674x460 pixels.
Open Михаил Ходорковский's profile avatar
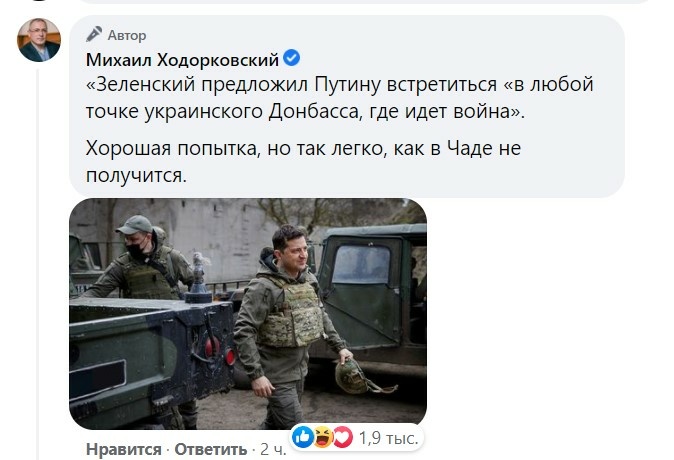pyautogui.click(x=39, y=40)
